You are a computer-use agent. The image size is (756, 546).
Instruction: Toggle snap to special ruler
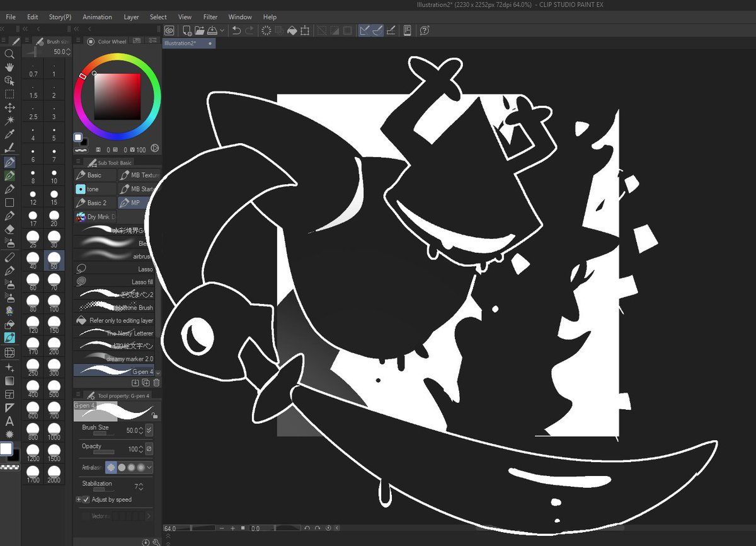click(377, 30)
